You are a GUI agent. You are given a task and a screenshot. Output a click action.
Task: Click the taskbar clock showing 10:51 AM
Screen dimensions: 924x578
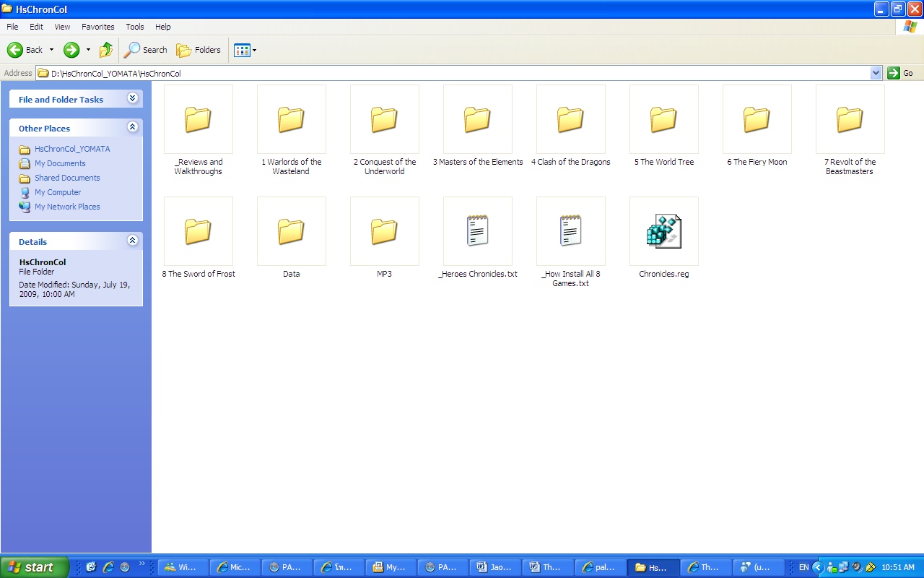click(898, 567)
